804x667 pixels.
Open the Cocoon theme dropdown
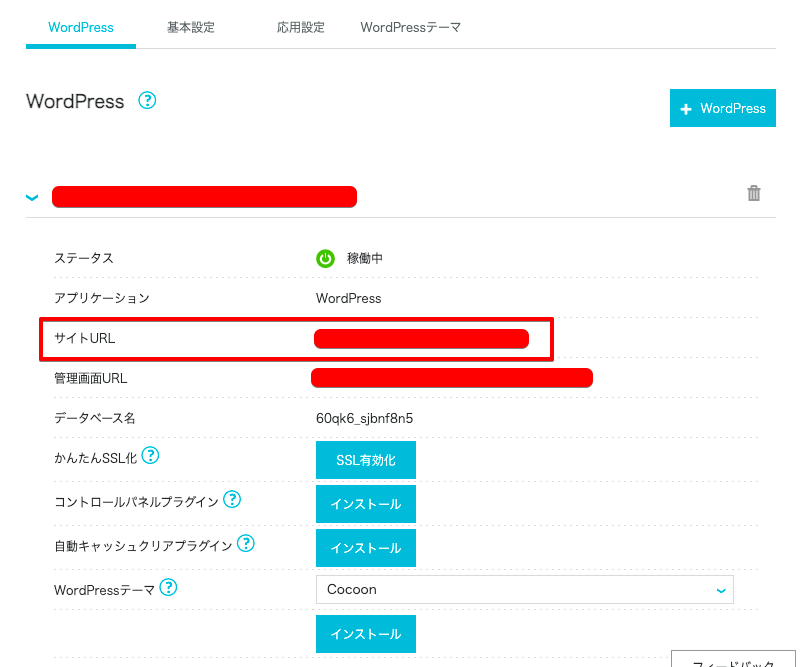tap(525, 590)
